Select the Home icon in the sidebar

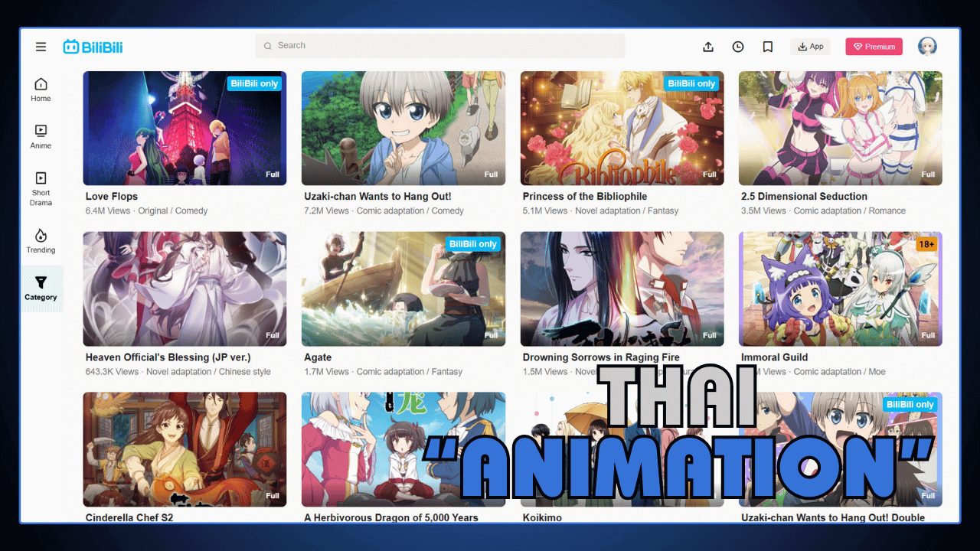pos(40,86)
